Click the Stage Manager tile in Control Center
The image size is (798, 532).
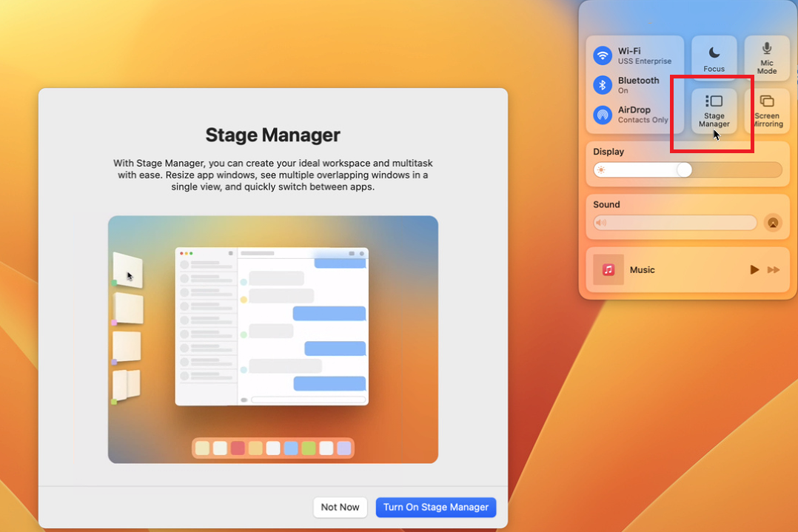713,111
